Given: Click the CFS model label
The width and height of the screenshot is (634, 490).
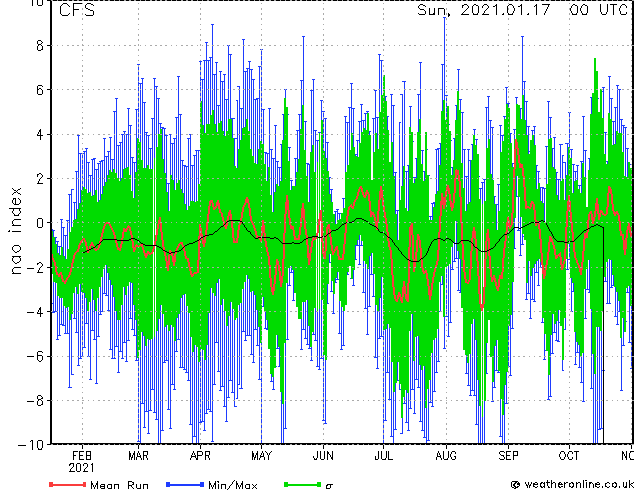Looking at the screenshot, I should click(x=77, y=10).
